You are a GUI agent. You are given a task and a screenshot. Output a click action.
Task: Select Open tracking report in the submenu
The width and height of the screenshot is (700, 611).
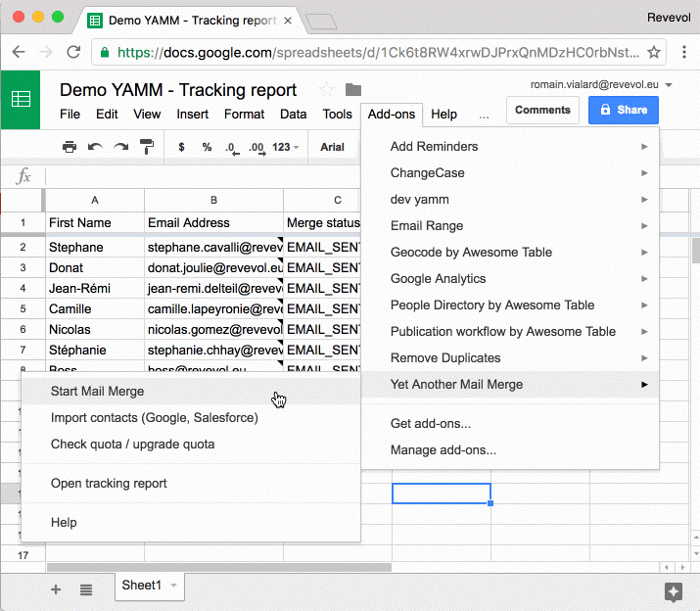coord(109,483)
